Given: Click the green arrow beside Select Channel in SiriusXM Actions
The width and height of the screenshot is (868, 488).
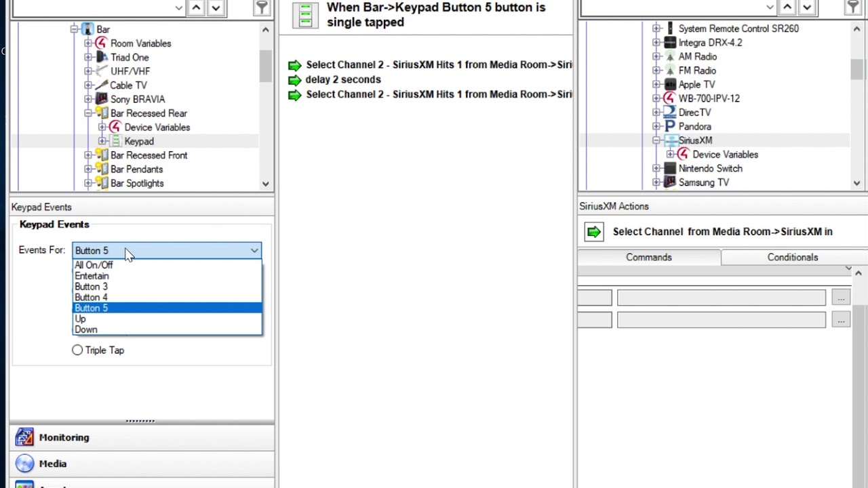Looking at the screenshot, I should click(x=593, y=232).
